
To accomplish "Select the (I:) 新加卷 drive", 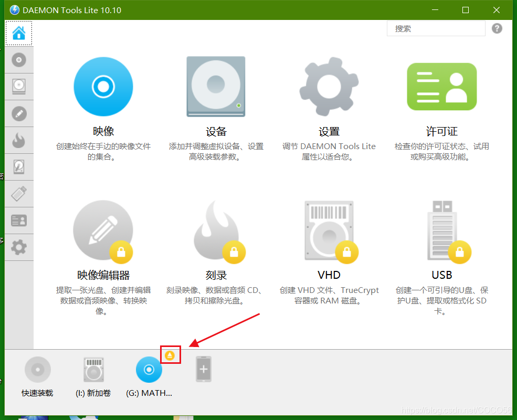I will (93, 370).
